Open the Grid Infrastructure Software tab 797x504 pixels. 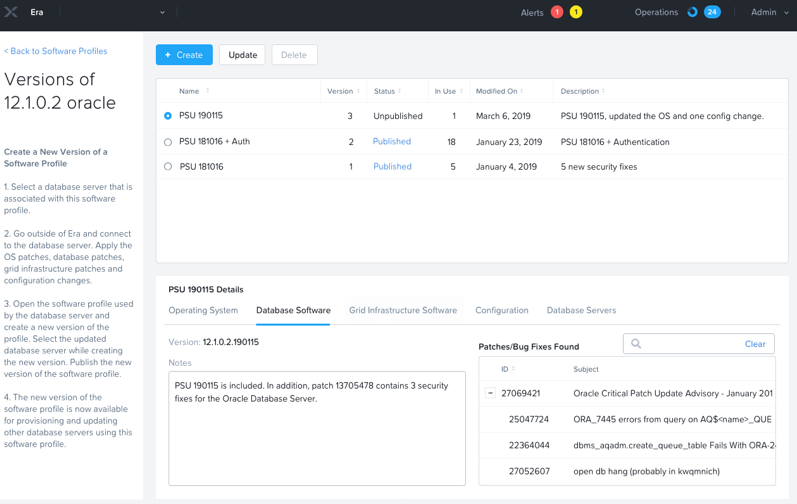click(x=403, y=310)
